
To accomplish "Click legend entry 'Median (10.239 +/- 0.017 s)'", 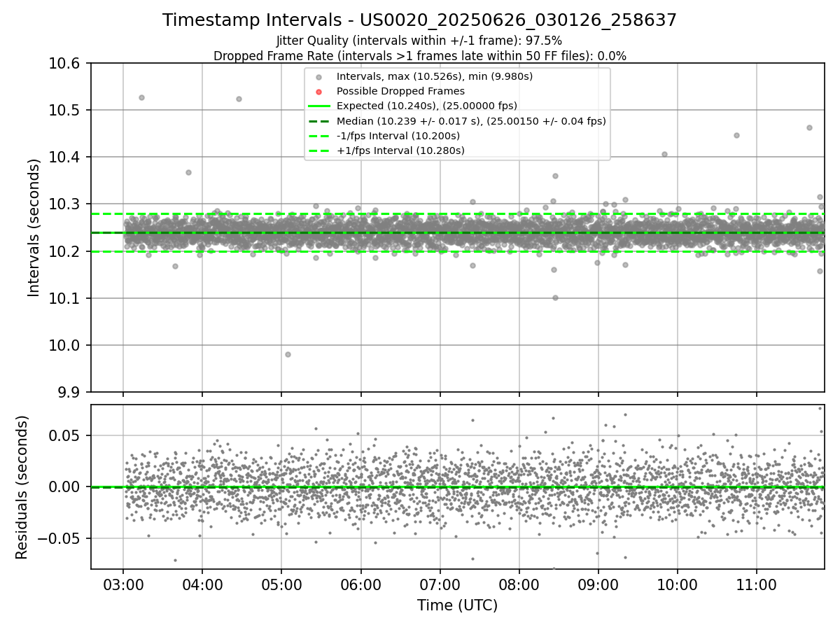I will pos(471,121).
